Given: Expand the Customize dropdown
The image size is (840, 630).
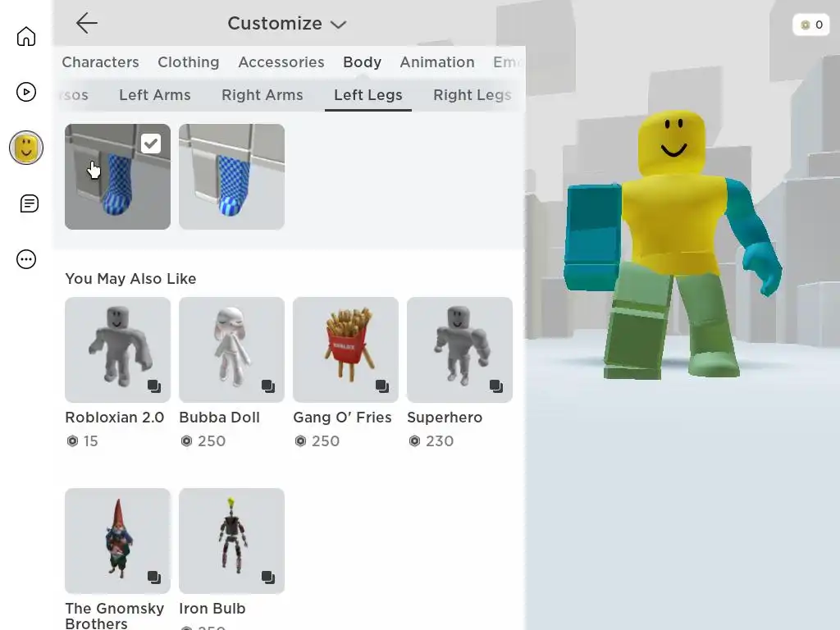Looking at the screenshot, I should click(287, 24).
